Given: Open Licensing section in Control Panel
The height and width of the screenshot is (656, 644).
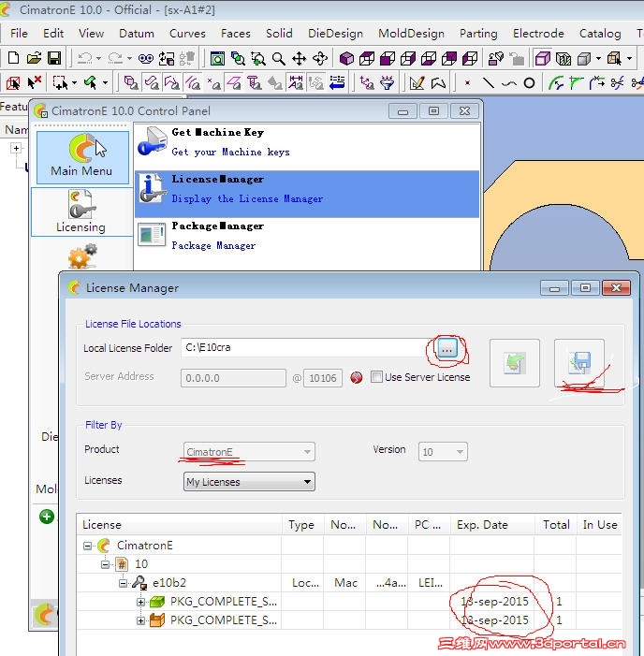Looking at the screenshot, I should click(81, 211).
